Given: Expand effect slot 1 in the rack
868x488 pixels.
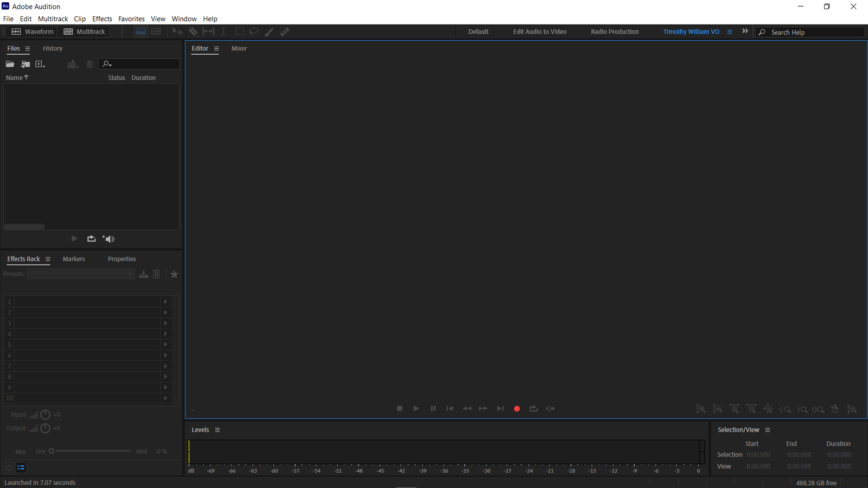Looking at the screenshot, I should [165, 301].
